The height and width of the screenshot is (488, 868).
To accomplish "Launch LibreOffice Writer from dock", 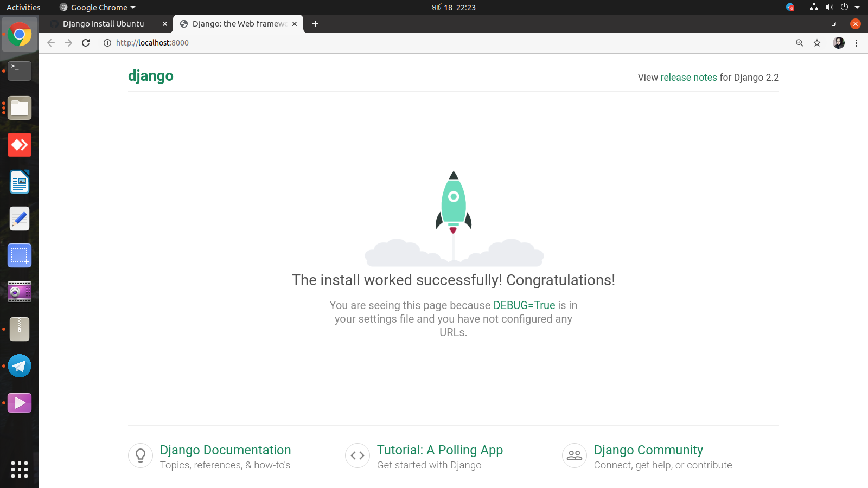I will click(x=20, y=182).
